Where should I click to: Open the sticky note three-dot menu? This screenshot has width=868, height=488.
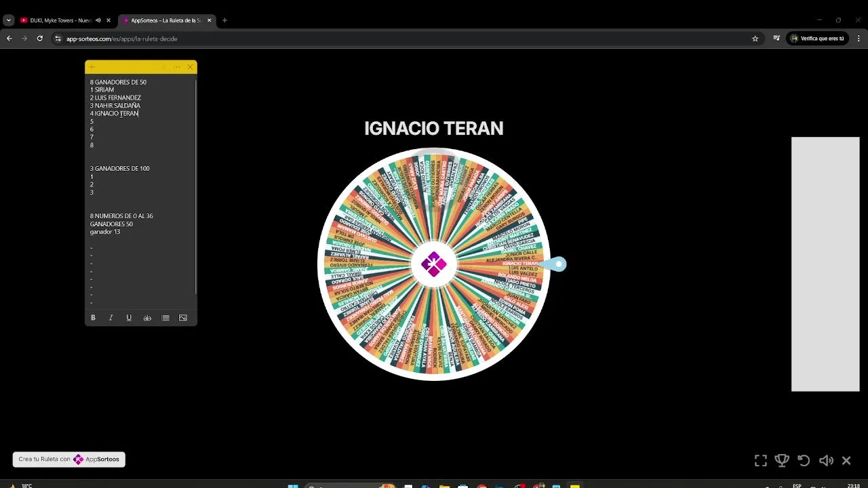[x=177, y=66]
